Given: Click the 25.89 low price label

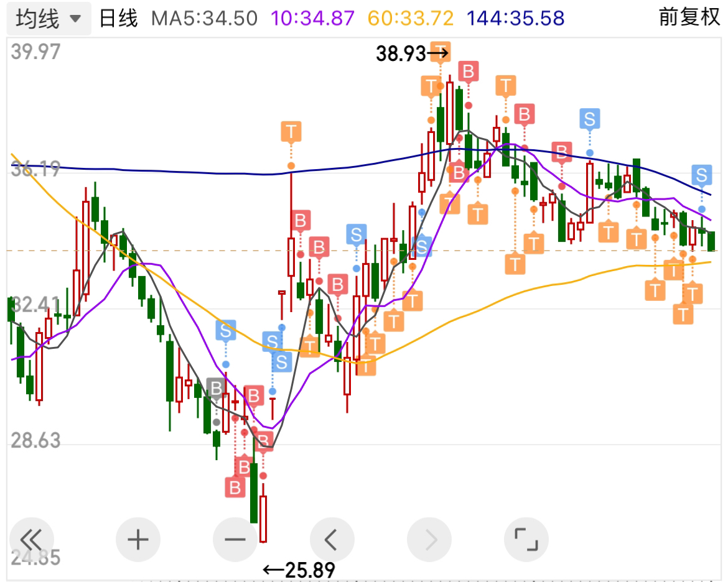Looking at the screenshot, I should [310, 570].
